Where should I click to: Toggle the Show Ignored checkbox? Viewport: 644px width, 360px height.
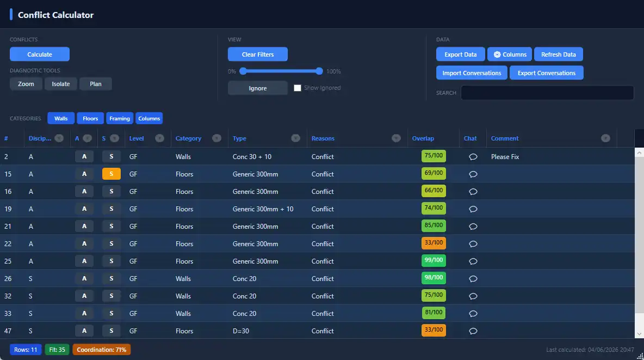pyautogui.click(x=298, y=88)
